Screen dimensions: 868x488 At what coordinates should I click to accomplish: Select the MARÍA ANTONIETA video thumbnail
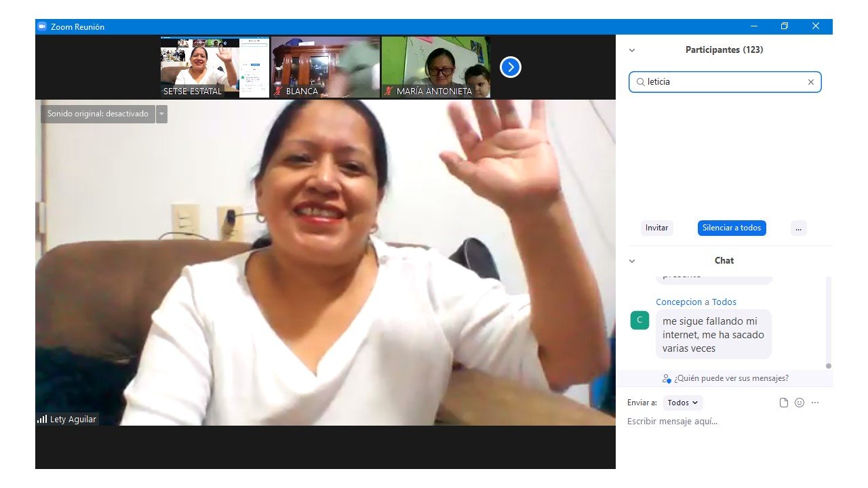point(435,67)
